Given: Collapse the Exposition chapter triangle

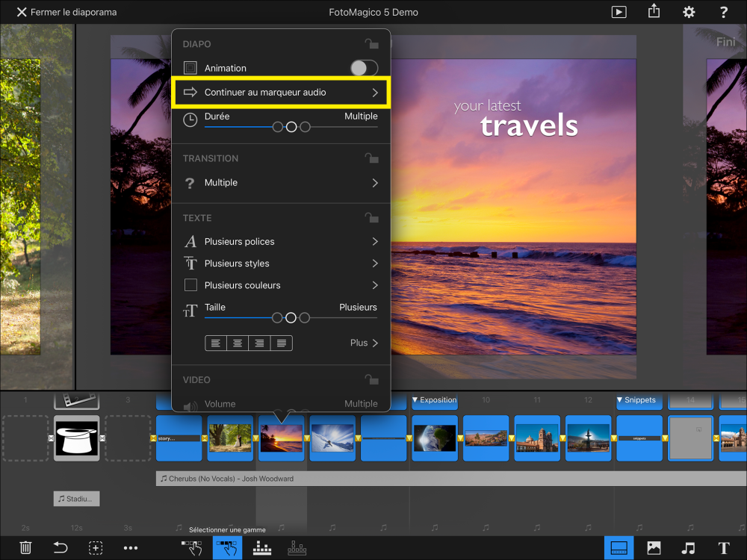Looking at the screenshot, I should click(415, 400).
